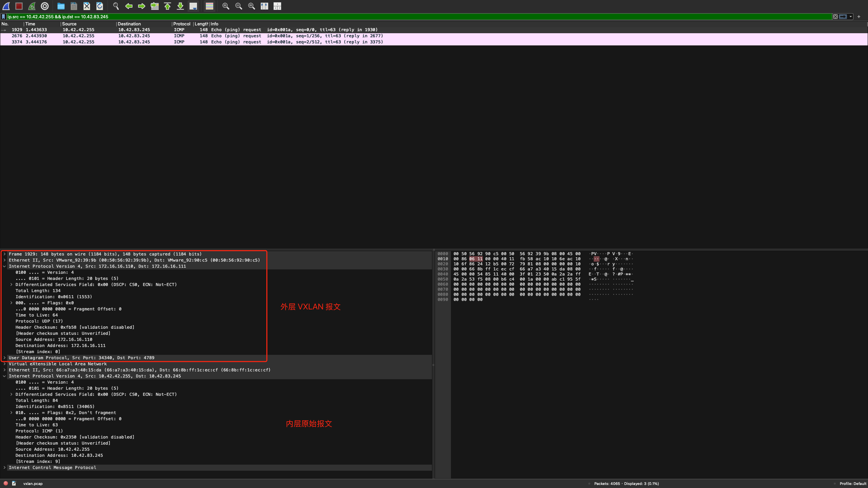Click the Resize columns toolbar icon

point(264,6)
